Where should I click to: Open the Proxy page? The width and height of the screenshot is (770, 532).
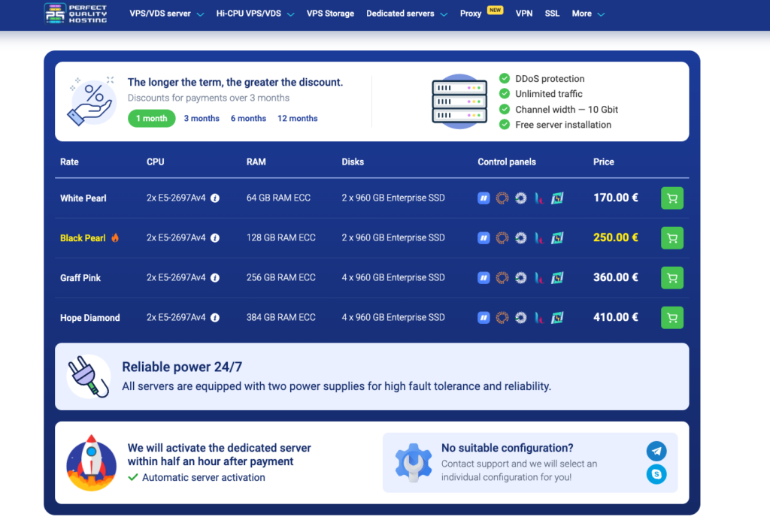pyautogui.click(x=471, y=14)
